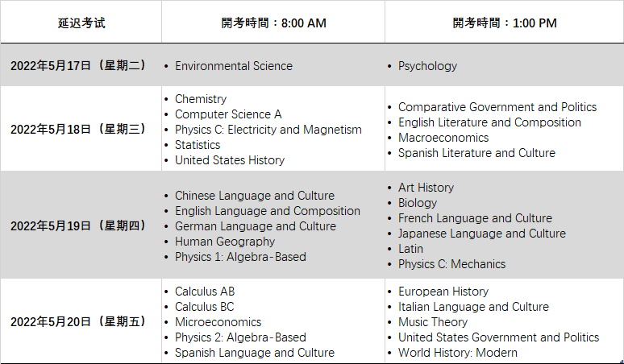The width and height of the screenshot is (624, 364).
Task: Select the Music Theory exam entry
Action: coord(433,322)
